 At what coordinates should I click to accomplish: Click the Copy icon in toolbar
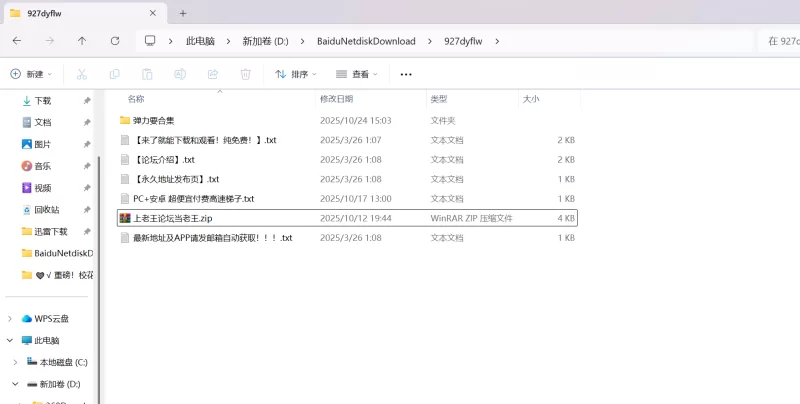(x=115, y=74)
